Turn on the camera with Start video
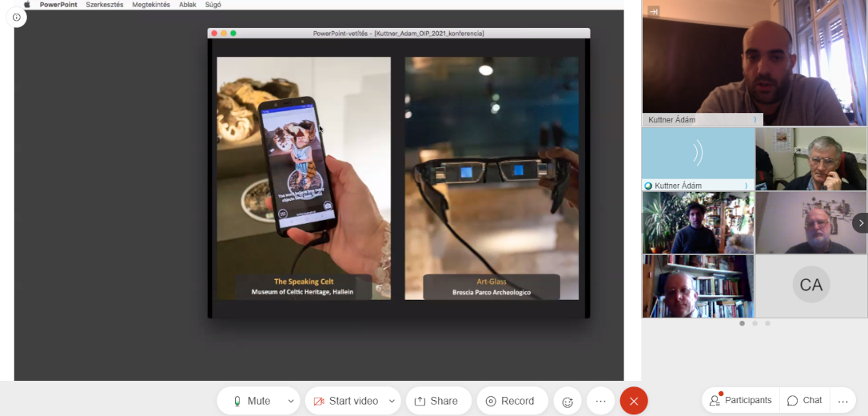The image size is (868, 416). [x=346, y=401]
